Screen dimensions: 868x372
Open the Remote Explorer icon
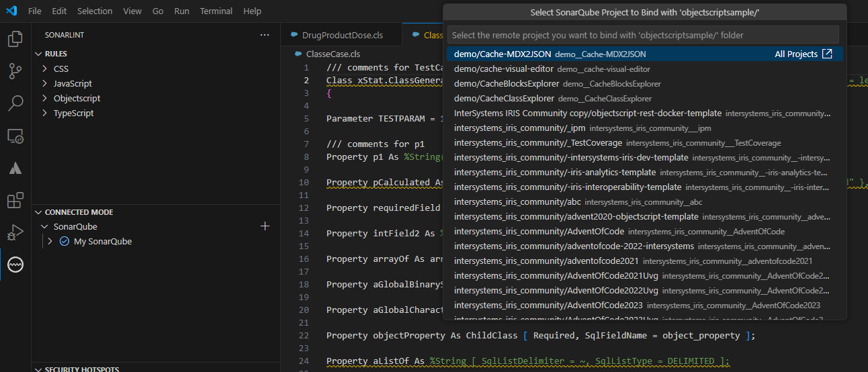pos(15,136)
